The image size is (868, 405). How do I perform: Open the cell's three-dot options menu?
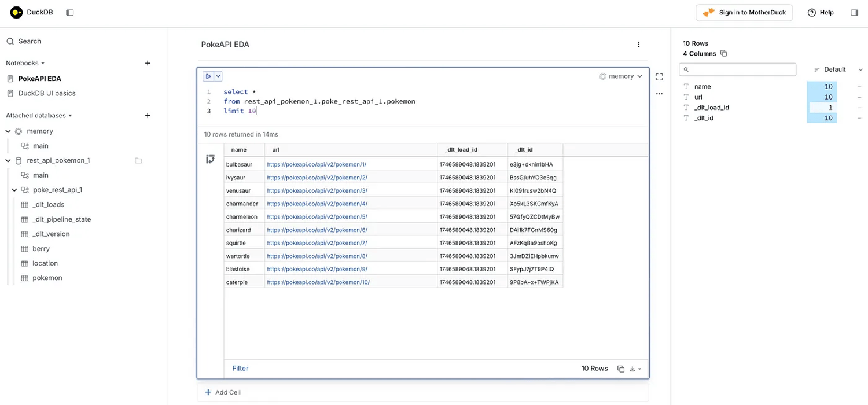click(x=659, y=94)
